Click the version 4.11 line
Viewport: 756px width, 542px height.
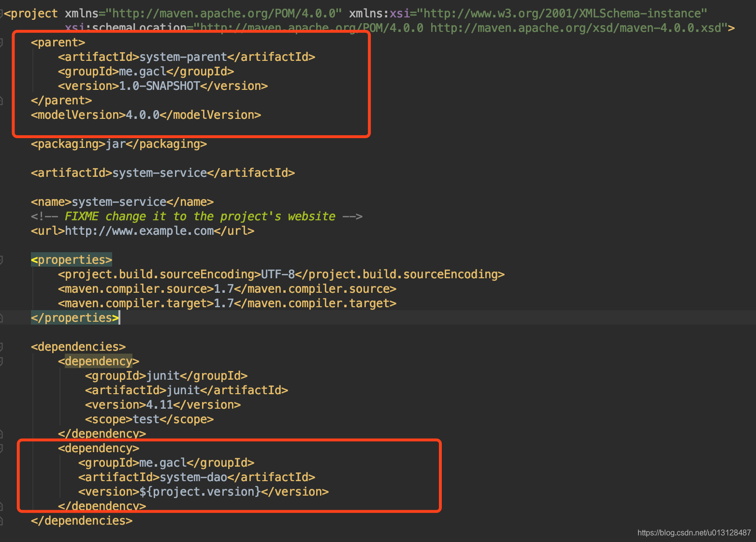[163, 405]
